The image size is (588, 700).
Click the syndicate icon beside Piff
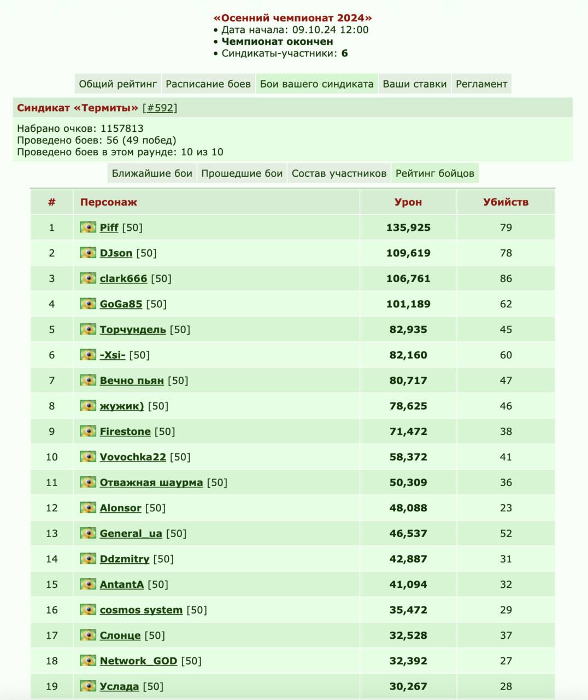pos(88,227)
